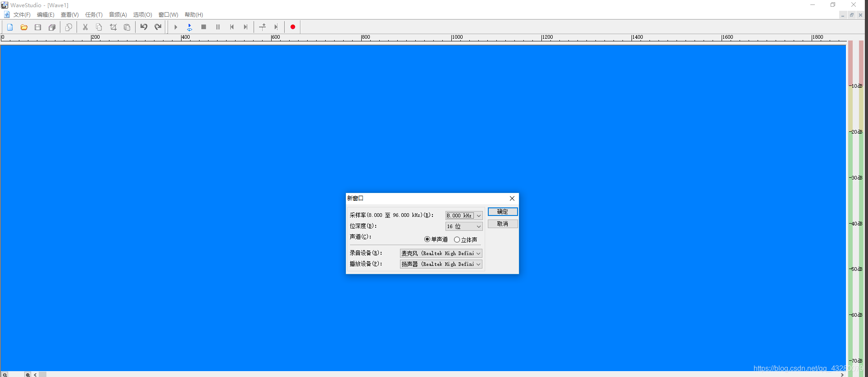Click the convert format icon after save all
868x377 pixels.
[68, 27]
